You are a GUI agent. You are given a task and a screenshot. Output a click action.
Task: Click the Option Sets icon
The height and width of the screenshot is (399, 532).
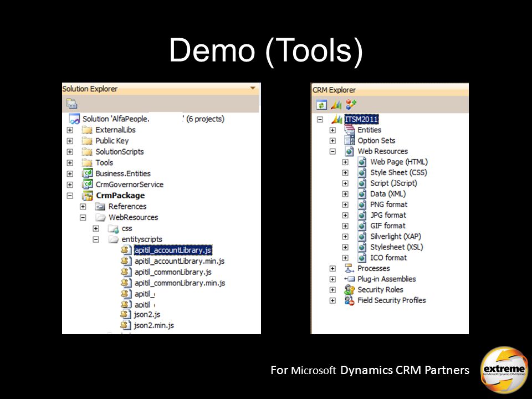pos(350,140)
